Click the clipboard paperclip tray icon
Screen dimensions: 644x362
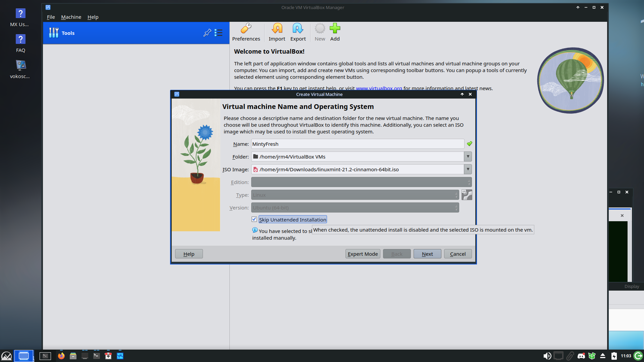[x=570, y=356]
